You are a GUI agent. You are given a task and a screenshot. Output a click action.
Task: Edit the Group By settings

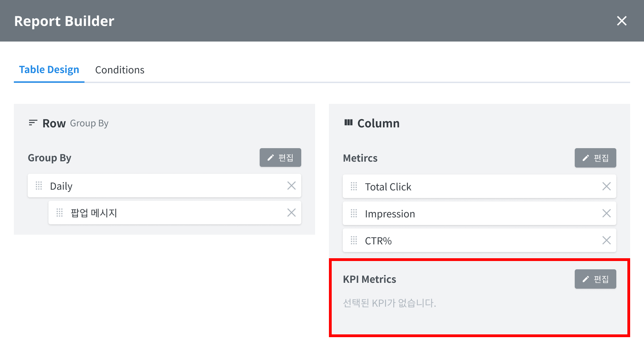click(x=280, y=158)
